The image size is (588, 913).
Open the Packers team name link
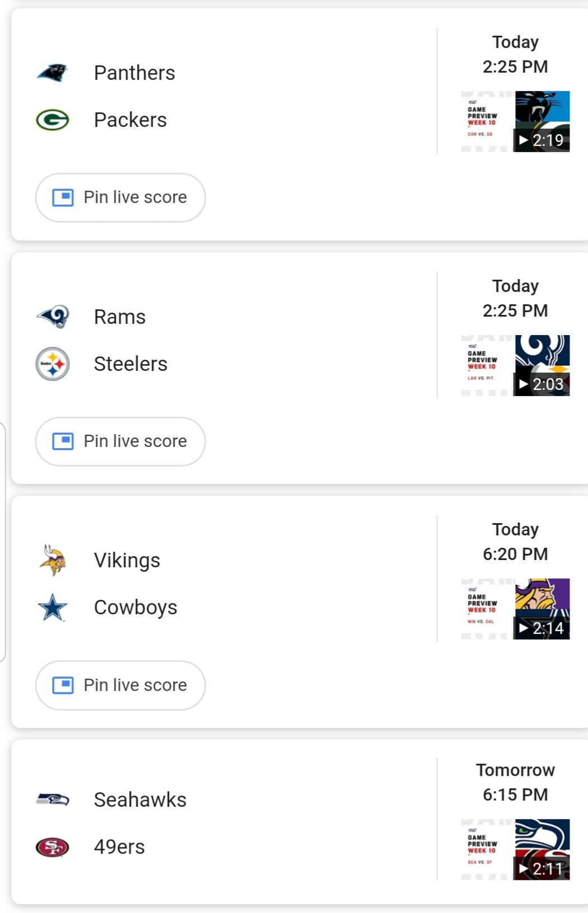click(x=130, y=120)
